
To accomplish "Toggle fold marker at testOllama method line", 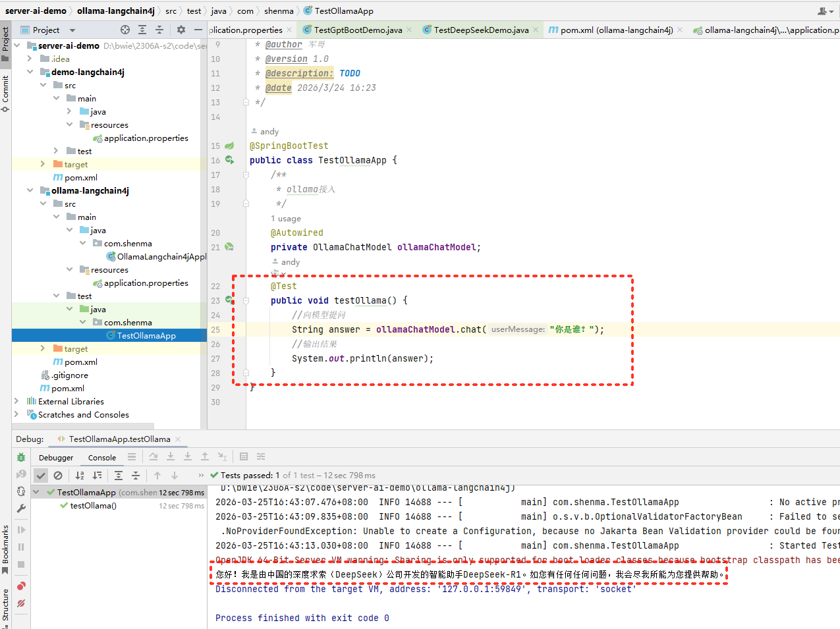I will (246, 300).
